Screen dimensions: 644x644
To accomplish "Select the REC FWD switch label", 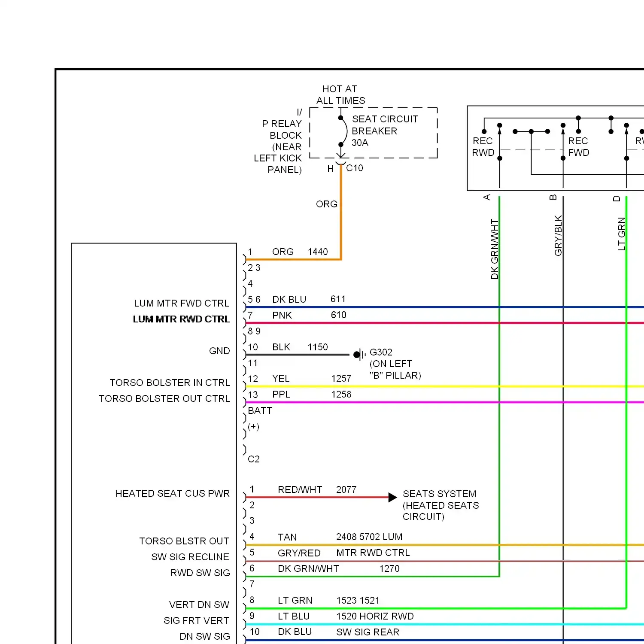I will pos(579,147).
